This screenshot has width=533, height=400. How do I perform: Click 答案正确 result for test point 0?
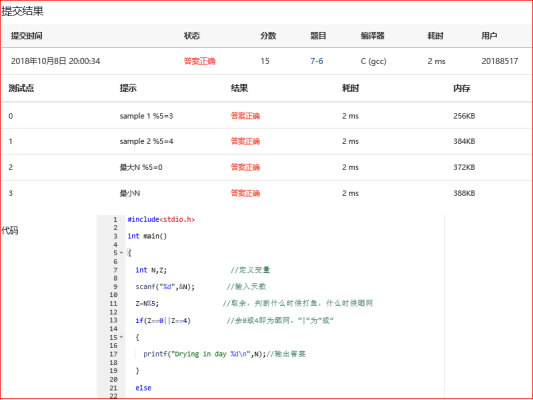[x=245, y=116]
